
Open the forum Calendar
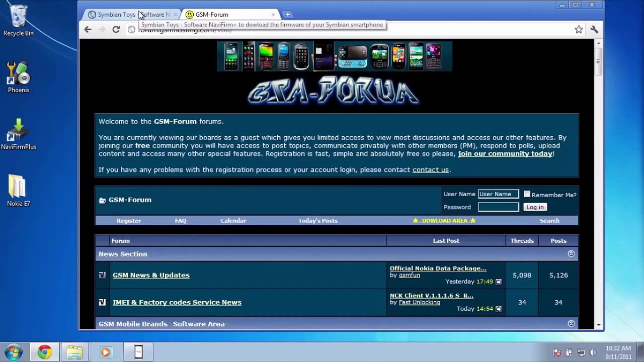[x=233, y=221]
